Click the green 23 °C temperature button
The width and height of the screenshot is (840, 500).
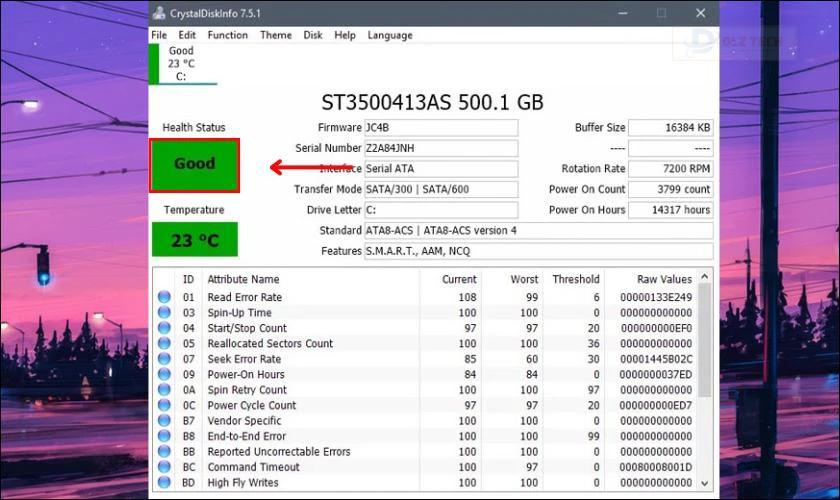[195, 240]
